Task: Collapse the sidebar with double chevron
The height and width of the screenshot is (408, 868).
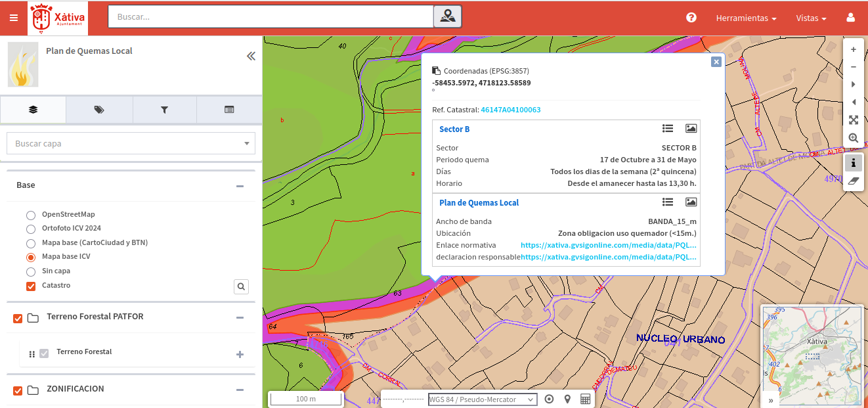Action: (251, 57)
